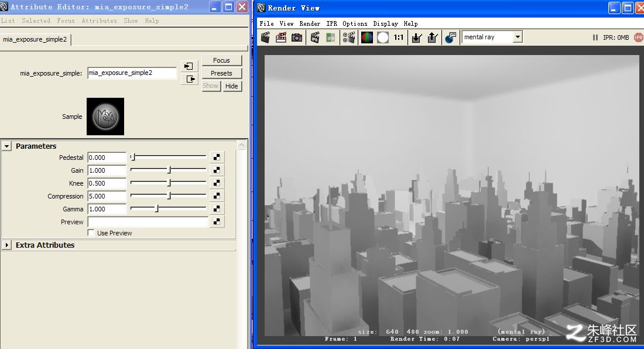This screenshot has height=349, width=644.
Task: Adjust the Compression slider
Action: pyautogui.click(x=169, y=196)
